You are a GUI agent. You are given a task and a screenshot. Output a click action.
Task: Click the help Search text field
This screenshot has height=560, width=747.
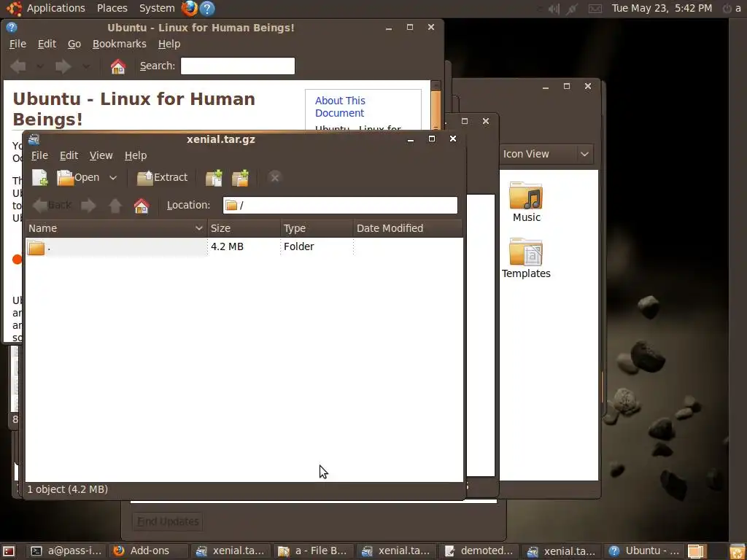238,66
